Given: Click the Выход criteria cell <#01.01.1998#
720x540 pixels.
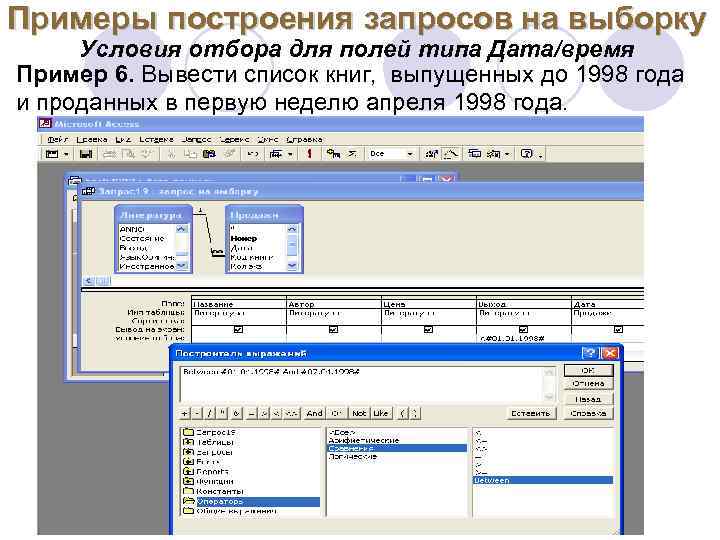Looking at the screenshot, I should tap(523, 338).
